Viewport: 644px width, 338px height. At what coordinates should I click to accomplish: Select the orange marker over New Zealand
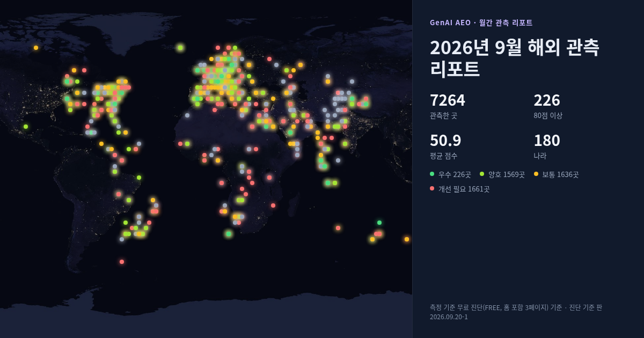(407, 239)
